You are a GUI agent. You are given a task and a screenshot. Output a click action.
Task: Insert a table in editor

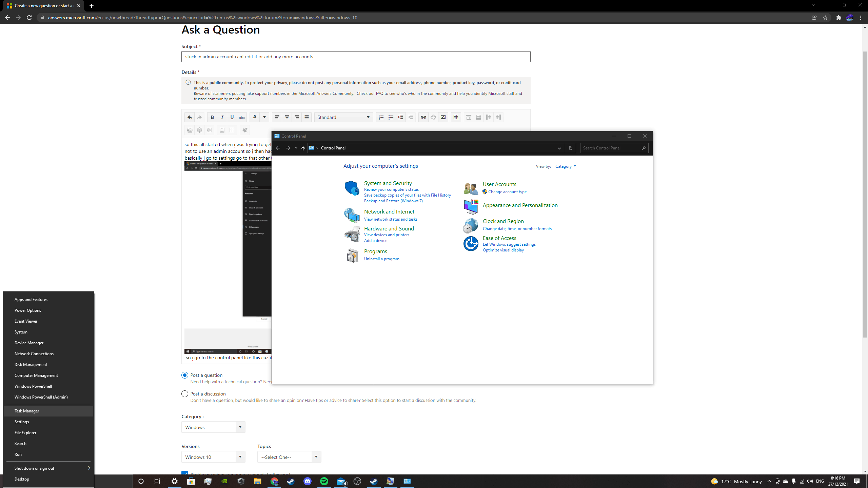(456, 117)
